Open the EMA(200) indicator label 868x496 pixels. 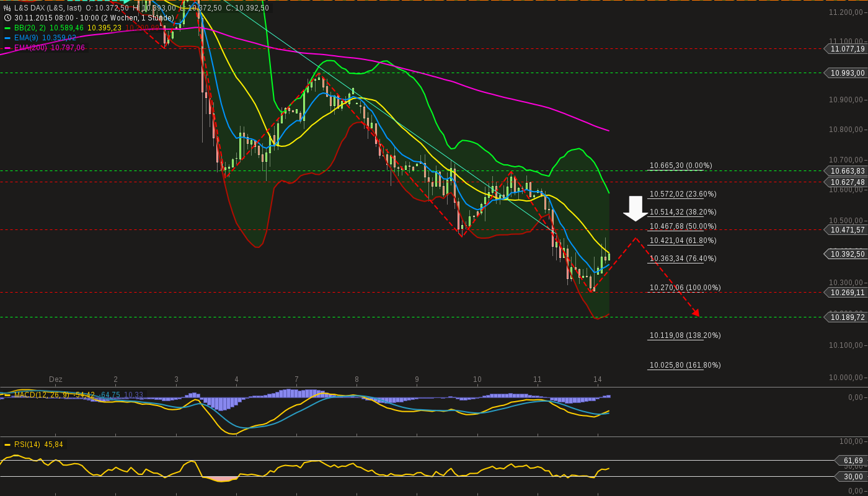tap(31, 48)
